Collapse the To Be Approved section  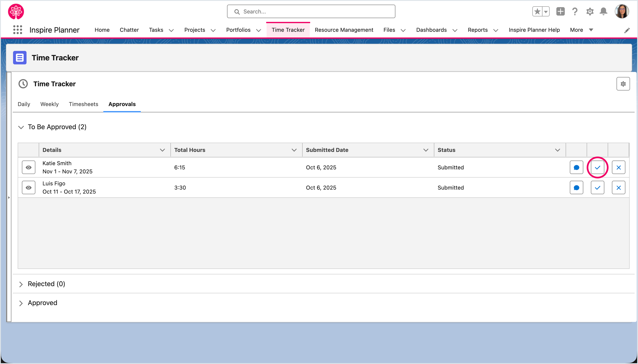click(21, 127)
